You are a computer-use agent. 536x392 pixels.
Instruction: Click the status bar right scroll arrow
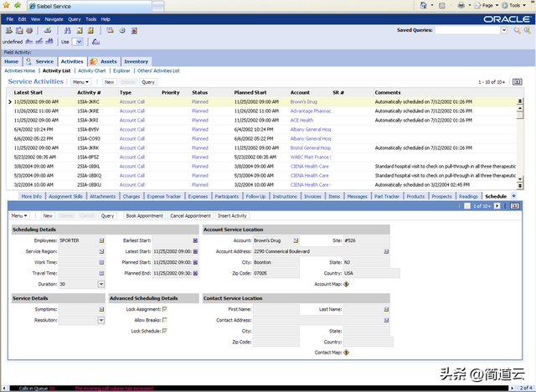[512, 389]
